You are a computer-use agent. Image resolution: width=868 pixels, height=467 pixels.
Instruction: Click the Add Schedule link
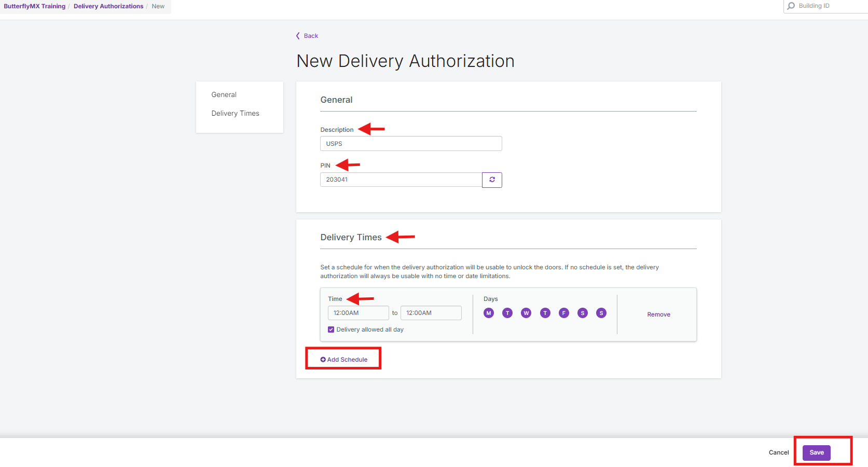pyautogui.click(x=344, y=360)
